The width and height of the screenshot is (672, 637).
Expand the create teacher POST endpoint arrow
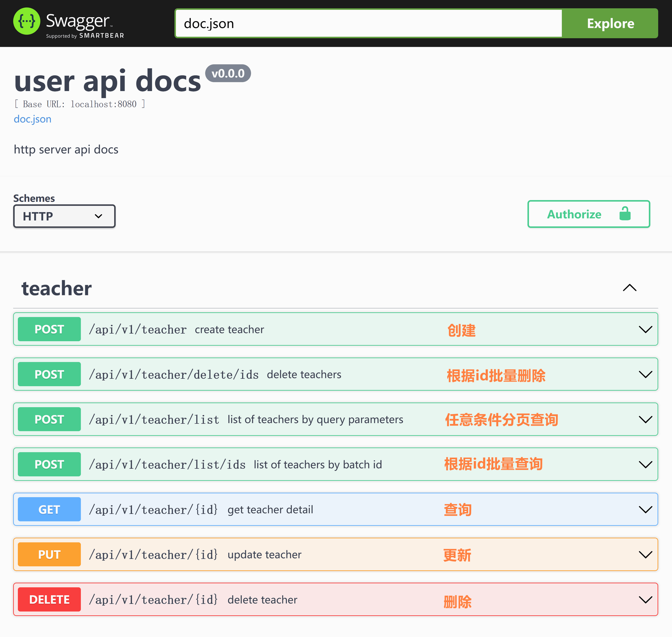645,329
